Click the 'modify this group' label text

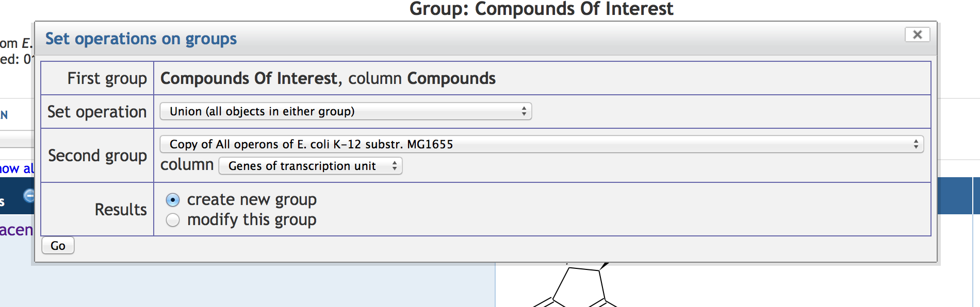252,220
